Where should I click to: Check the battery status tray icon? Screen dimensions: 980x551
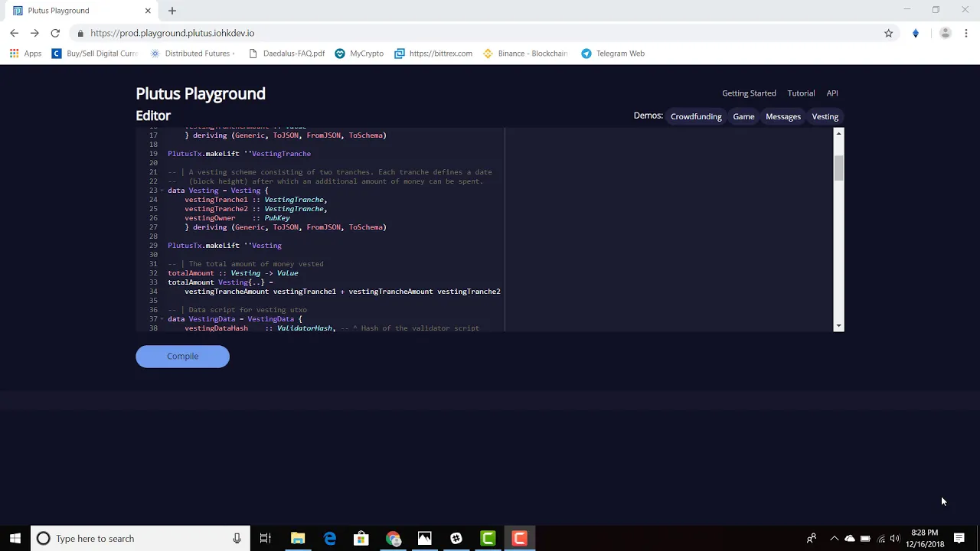(865, 538)
